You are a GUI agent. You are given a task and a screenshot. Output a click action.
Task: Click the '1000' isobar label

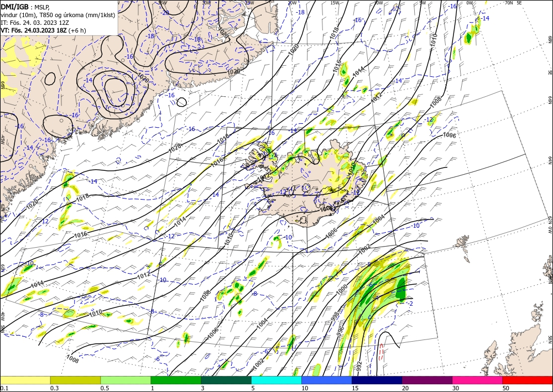tap(342, 289)
